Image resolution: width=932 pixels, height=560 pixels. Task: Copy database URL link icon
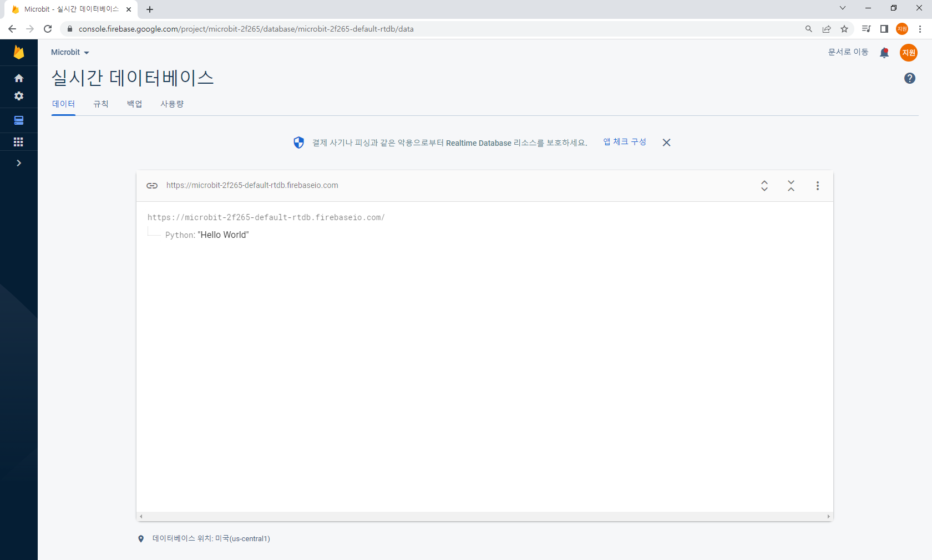click(152, 186)
